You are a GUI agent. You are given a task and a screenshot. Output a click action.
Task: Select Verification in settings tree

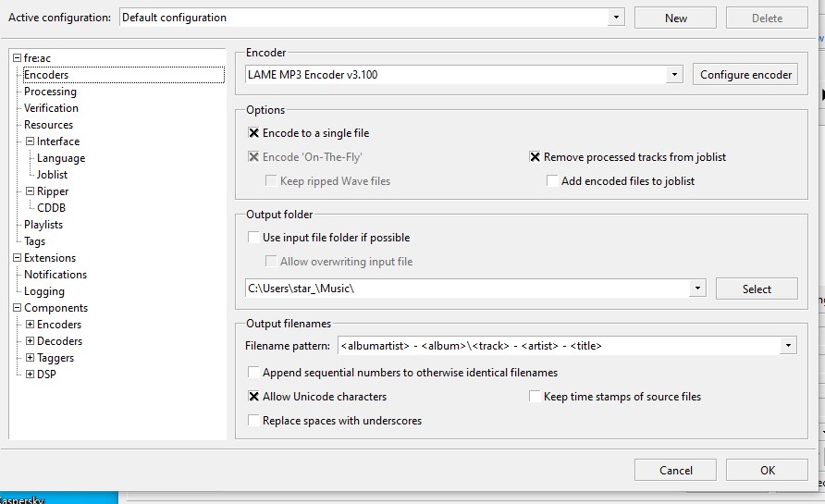(x=51, y=108)
